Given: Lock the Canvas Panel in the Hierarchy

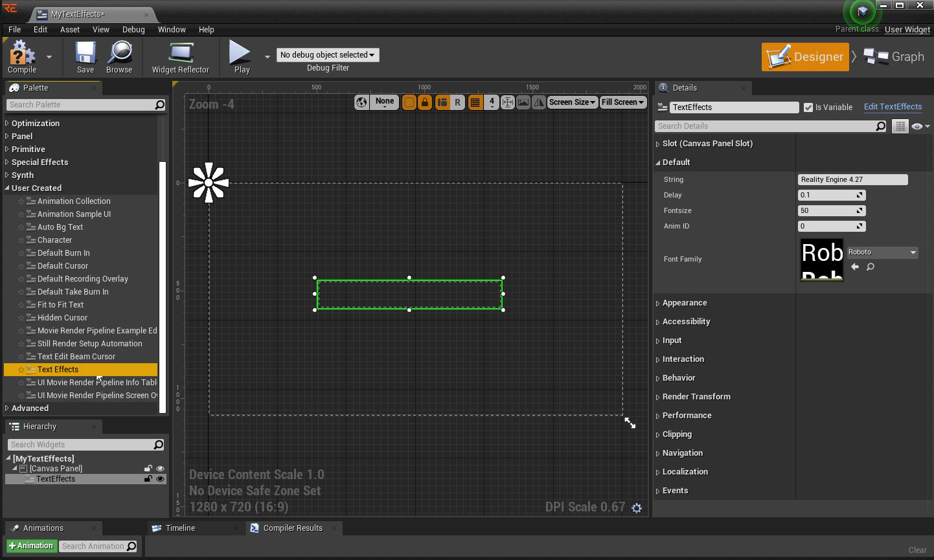Looking at the screenshot, I should click(148, 469).
